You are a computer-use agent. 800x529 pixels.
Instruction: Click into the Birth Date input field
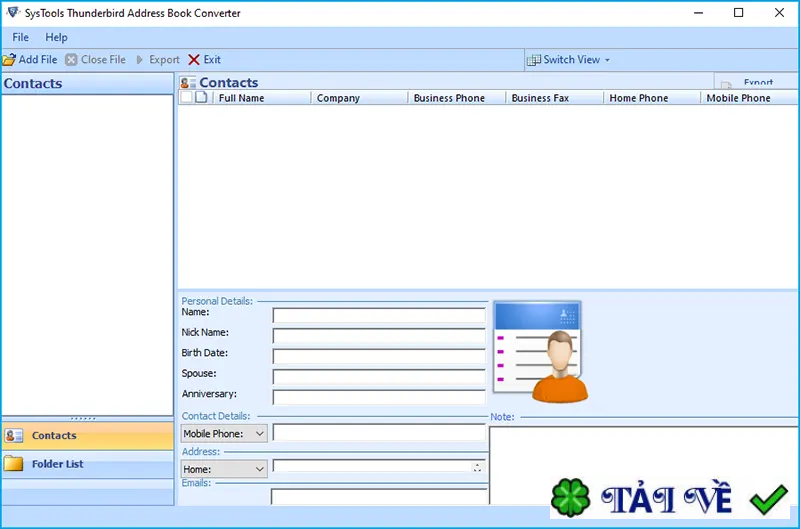point(379,356)
